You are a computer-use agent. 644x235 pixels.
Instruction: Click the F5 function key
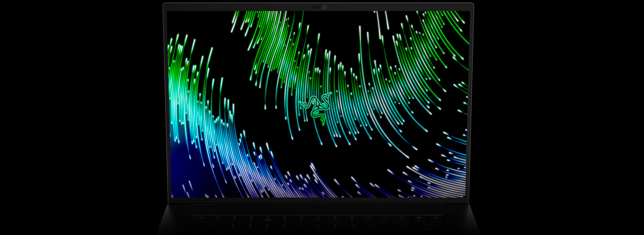(x=285, y=218)
